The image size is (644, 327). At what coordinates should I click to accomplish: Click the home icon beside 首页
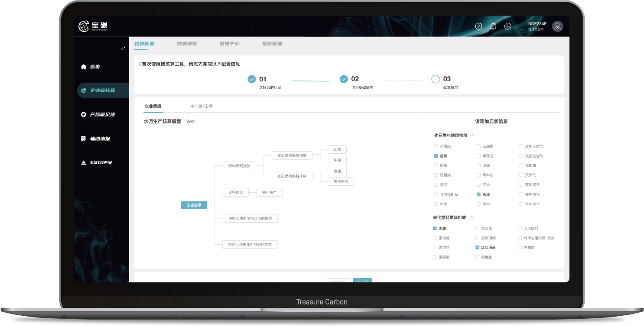click(84, 67)
